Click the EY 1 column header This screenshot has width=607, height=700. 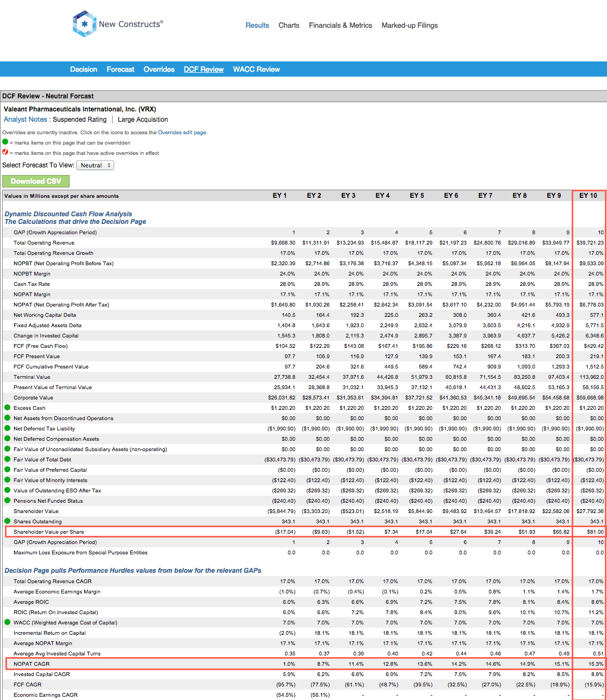tap(280, 196)
